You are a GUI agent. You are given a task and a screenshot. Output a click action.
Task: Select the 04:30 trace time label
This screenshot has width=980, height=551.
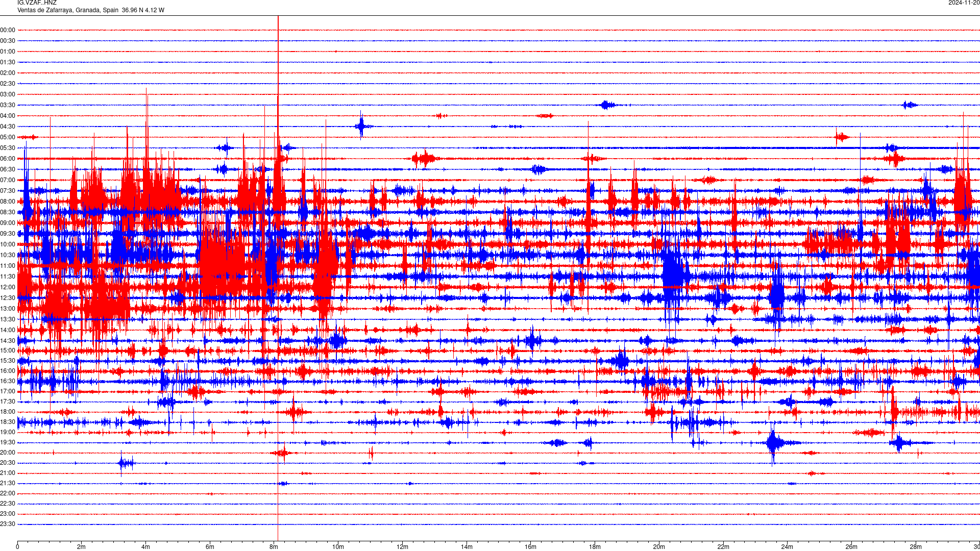click(x=8, y=127)
